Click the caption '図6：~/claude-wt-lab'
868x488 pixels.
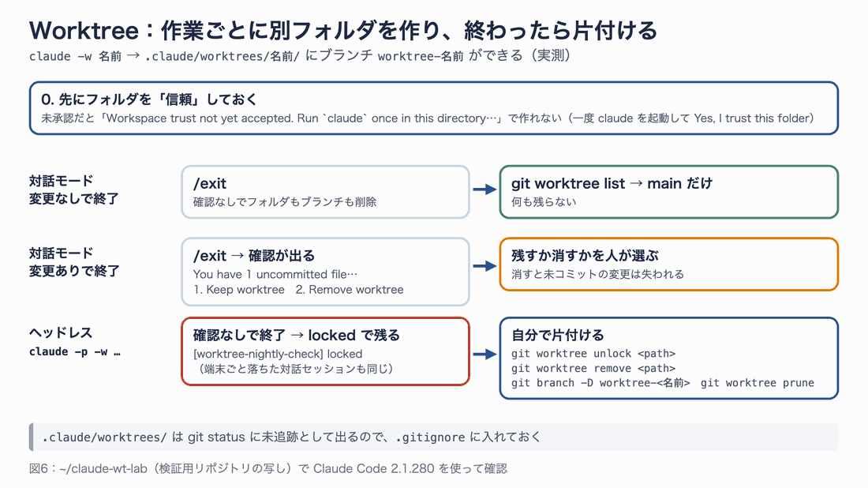(x=88, y=468)
